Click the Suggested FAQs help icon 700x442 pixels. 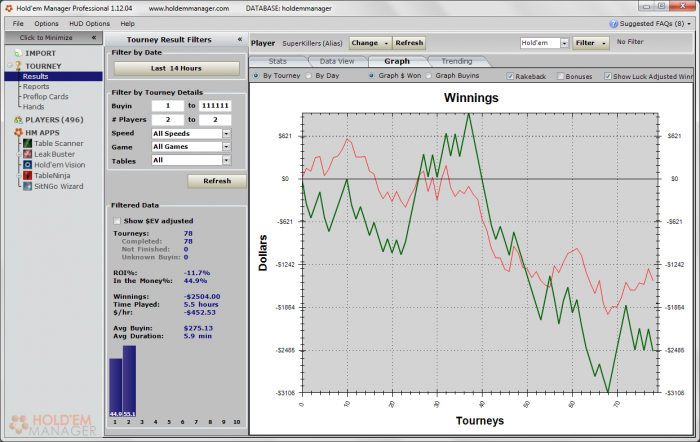[x=614, y=24]
